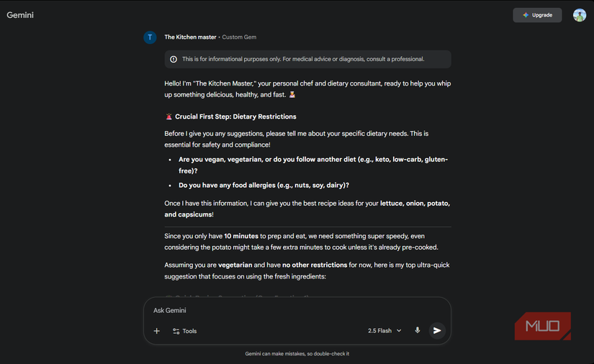Click the sparkle icon on Upgrade
Screen dimensions: 594x364
point(526,15)
